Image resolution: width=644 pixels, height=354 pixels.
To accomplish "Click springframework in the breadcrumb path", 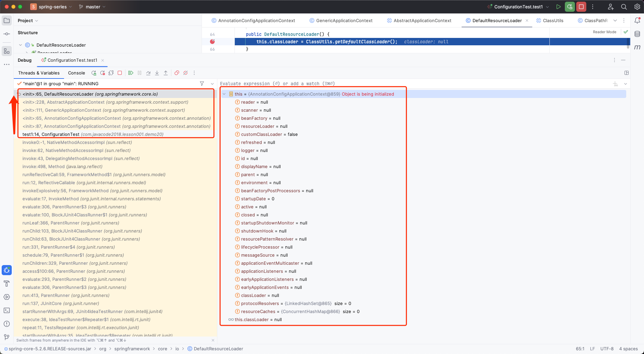I will click(x=132, y=349).
